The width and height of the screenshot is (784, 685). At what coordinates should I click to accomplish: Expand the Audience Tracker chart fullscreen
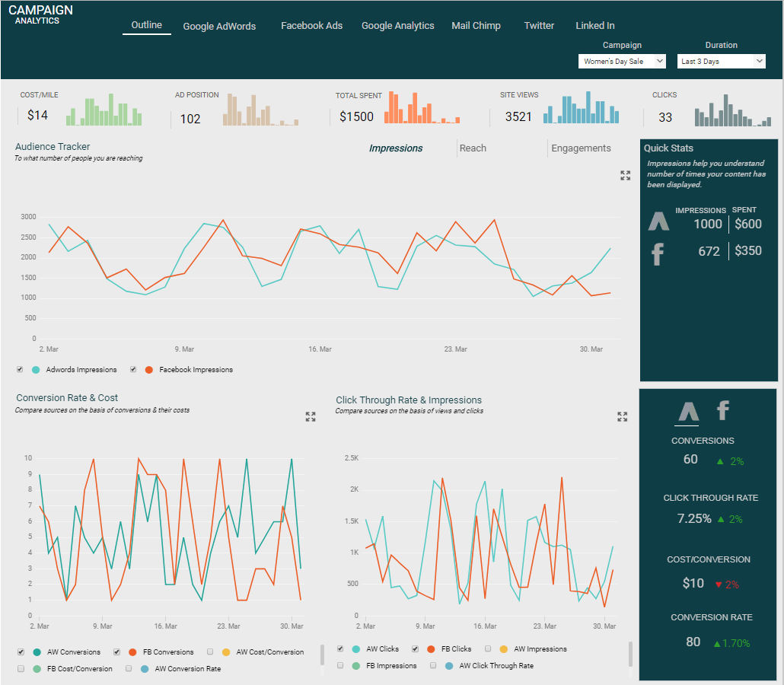tap(625, 176)
